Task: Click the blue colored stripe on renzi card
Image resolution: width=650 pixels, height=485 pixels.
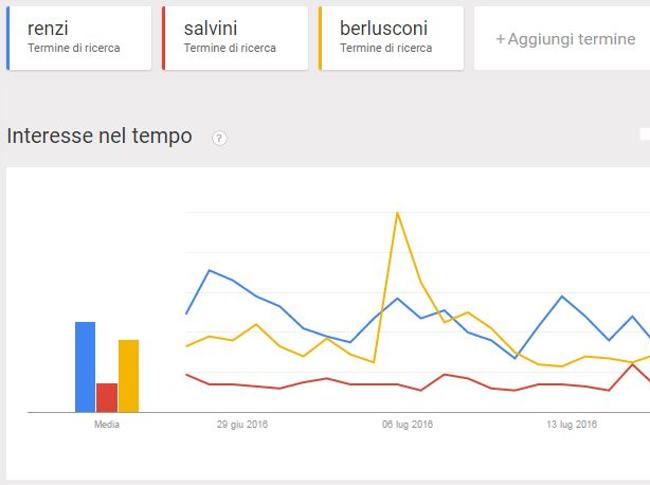Action: pos(8,38)
